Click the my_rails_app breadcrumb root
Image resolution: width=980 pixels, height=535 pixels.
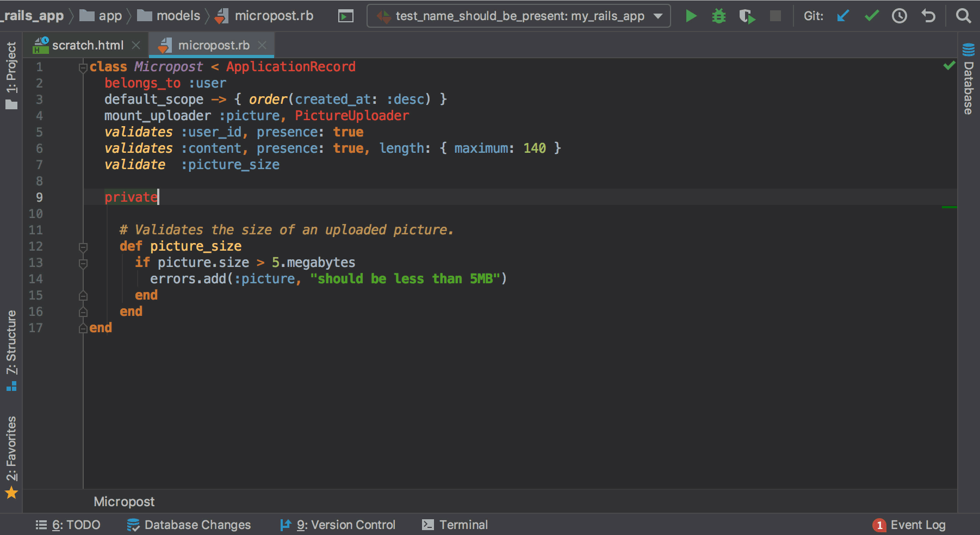[x=33, y=16]
